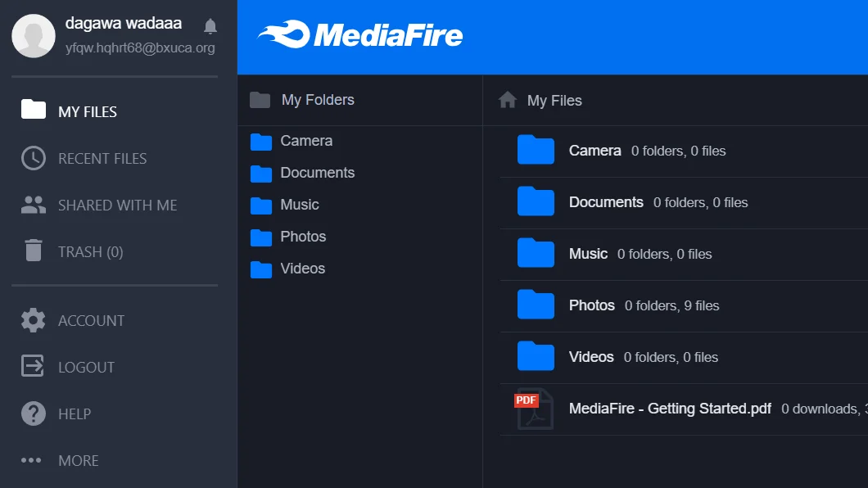Image resolution: width=868 pixels, height=488 pixels.
Task: Select LOGOUT in sidebar
Action: click(86, 368)
